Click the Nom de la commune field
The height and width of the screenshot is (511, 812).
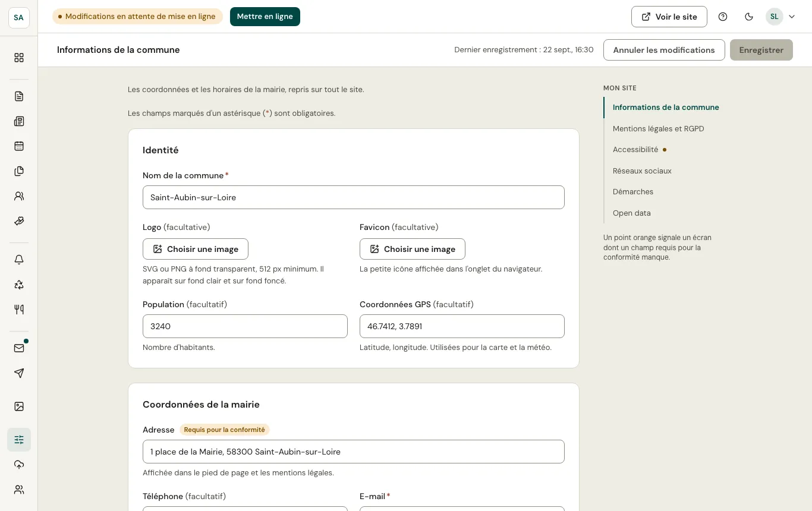tap(354, 197)
